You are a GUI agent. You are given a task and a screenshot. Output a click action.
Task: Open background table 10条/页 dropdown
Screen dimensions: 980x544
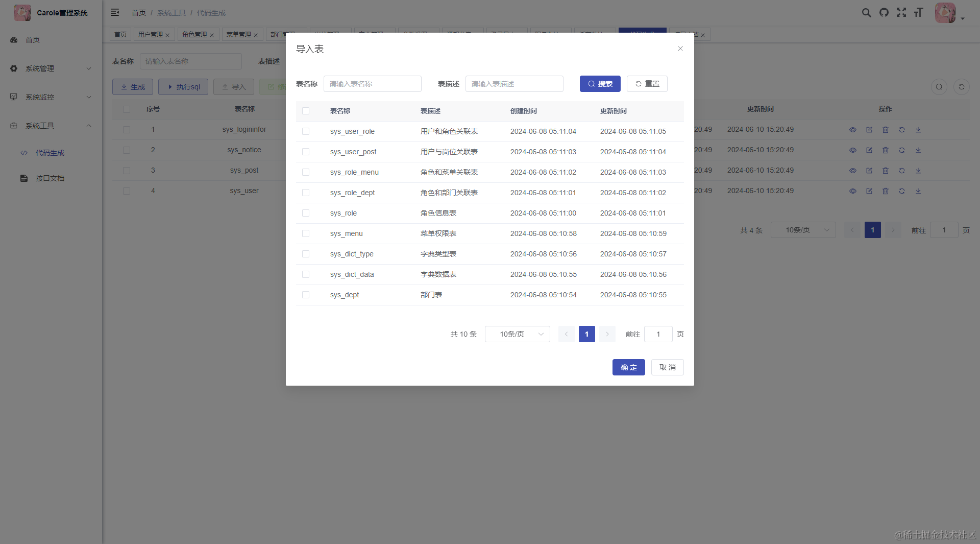pos(803,230)
